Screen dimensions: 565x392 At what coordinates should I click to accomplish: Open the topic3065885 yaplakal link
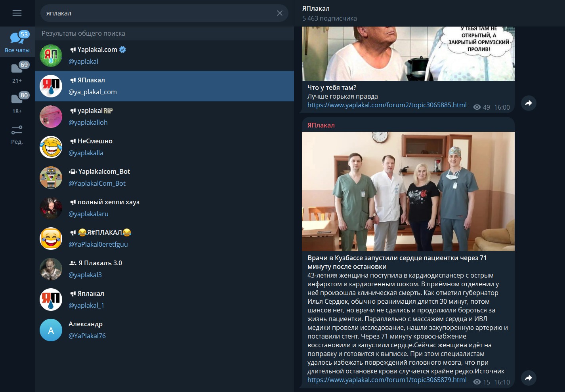pos(387,105)
